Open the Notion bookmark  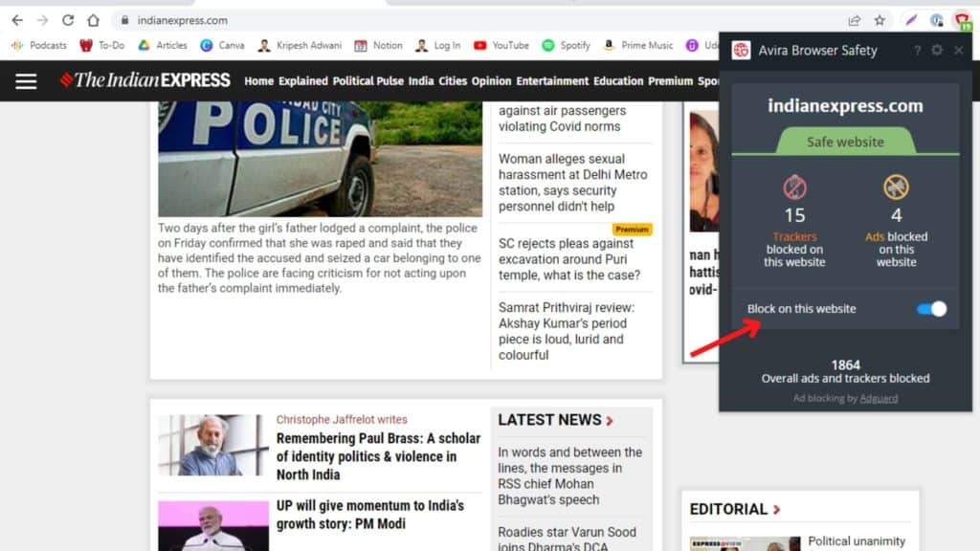388,45
